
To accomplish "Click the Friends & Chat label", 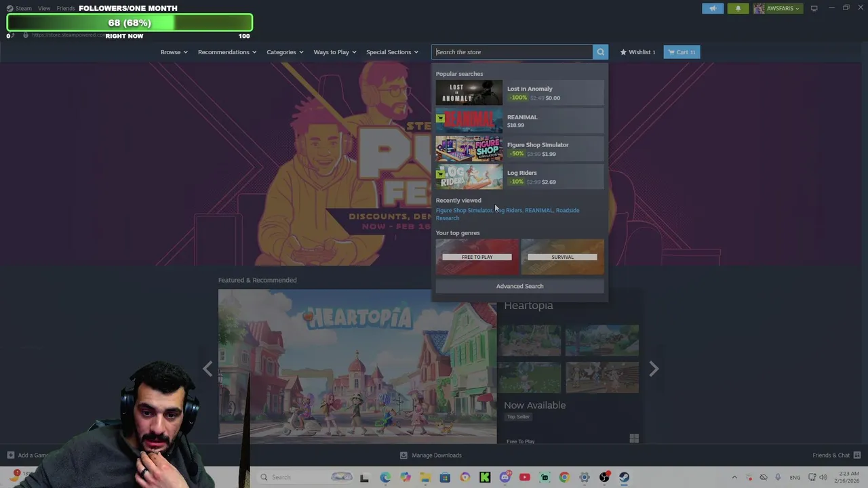I will click(831, 455).
